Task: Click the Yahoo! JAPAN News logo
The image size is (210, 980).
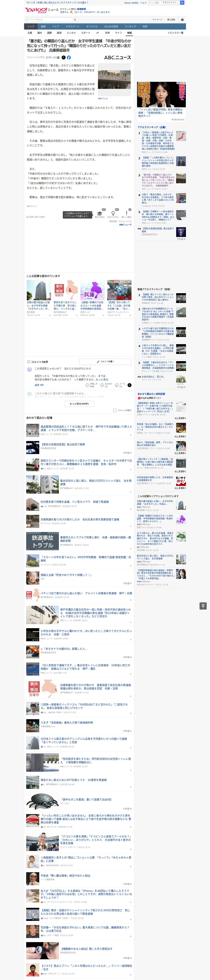Action: coord(42,10)
